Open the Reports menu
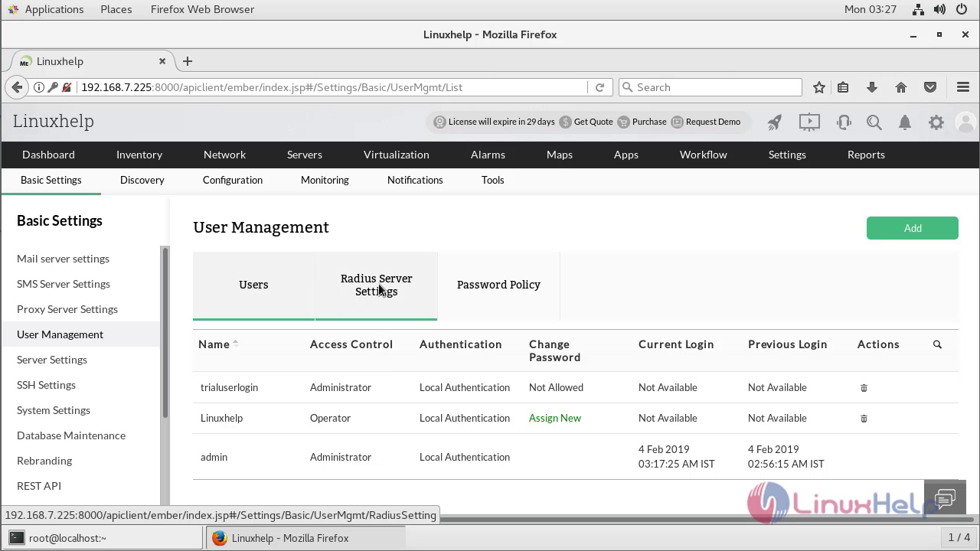This screenshot has width=980, height=551. coord(866,155)
